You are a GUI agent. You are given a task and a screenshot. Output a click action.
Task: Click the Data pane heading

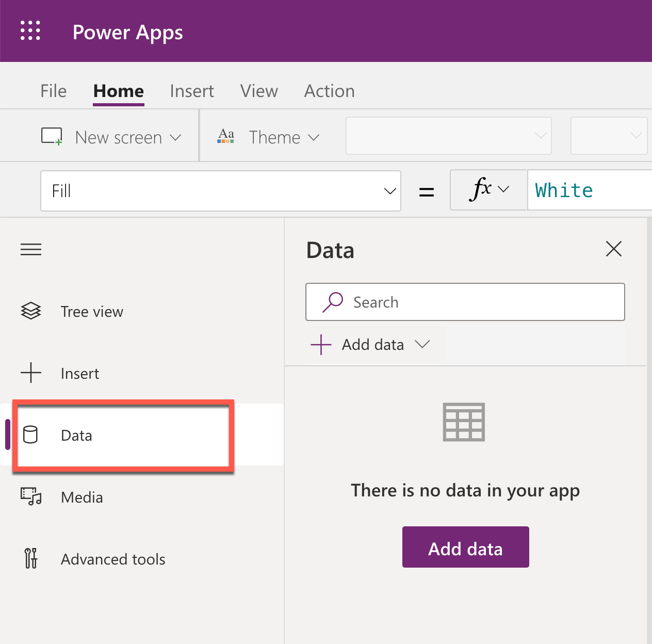330,250
